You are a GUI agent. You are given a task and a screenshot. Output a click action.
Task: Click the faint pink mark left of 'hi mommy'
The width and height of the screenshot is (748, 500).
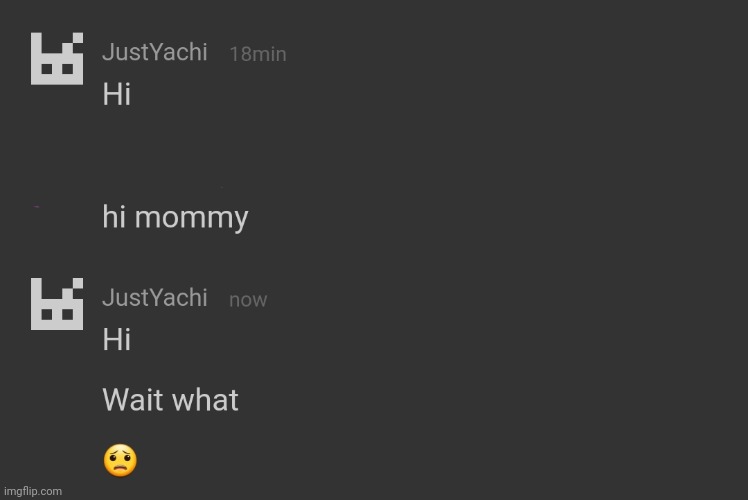point(37,206)
